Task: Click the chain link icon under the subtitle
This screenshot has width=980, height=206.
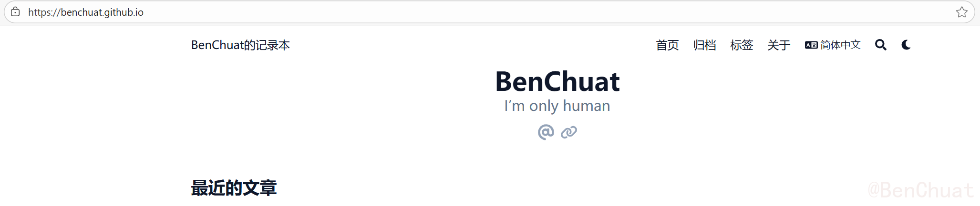Action: pos(569,132)
